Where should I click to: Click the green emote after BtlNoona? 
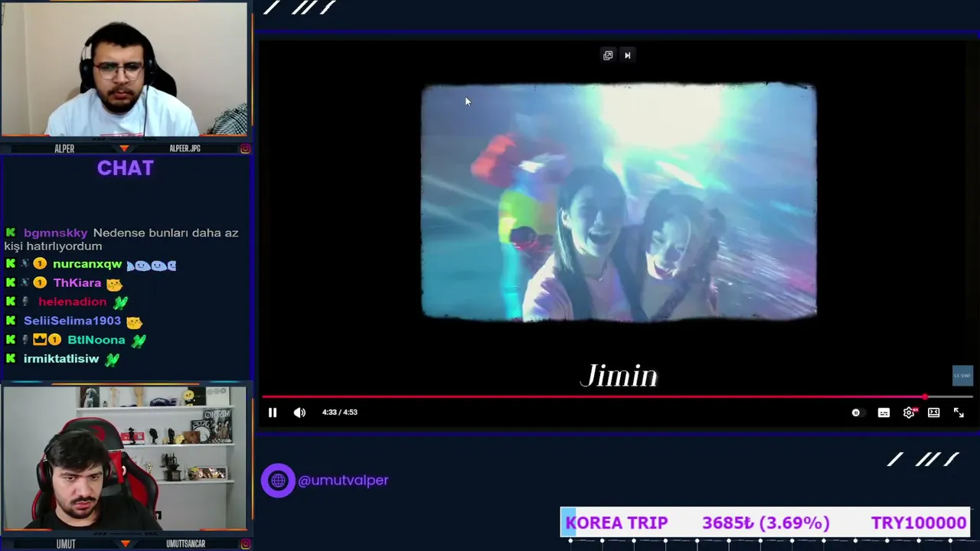click(x=139, y=340)
